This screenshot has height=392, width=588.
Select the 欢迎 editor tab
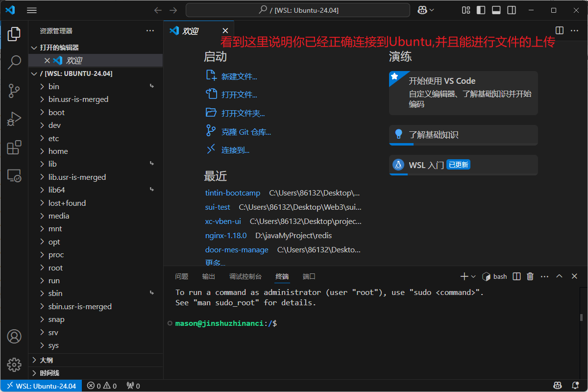tap(199, 31)
